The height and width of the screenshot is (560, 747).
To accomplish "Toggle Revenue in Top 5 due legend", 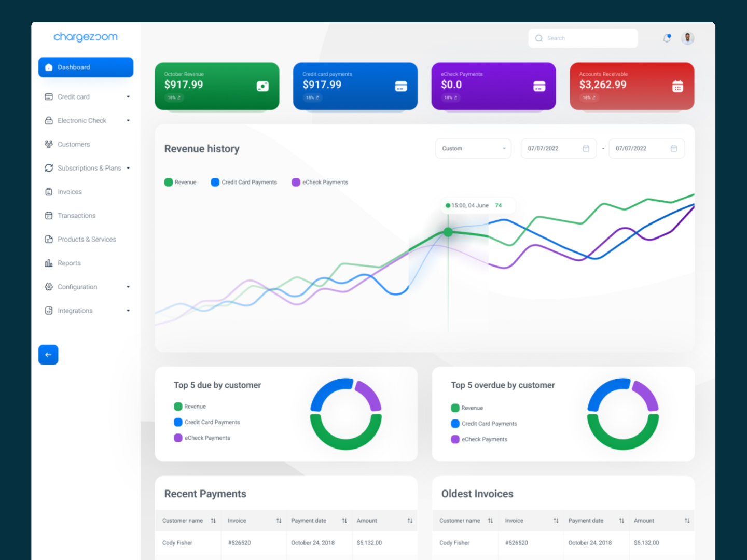I will pos(190,407).
